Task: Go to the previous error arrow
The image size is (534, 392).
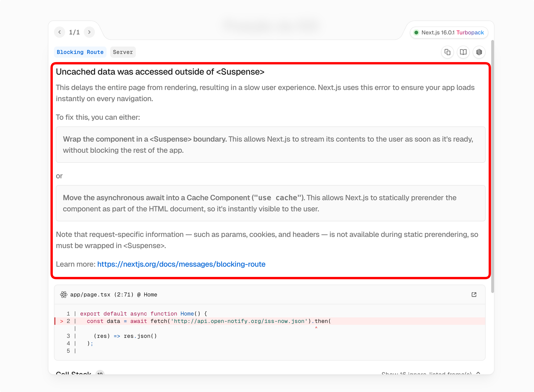Action: click(60, 32)
